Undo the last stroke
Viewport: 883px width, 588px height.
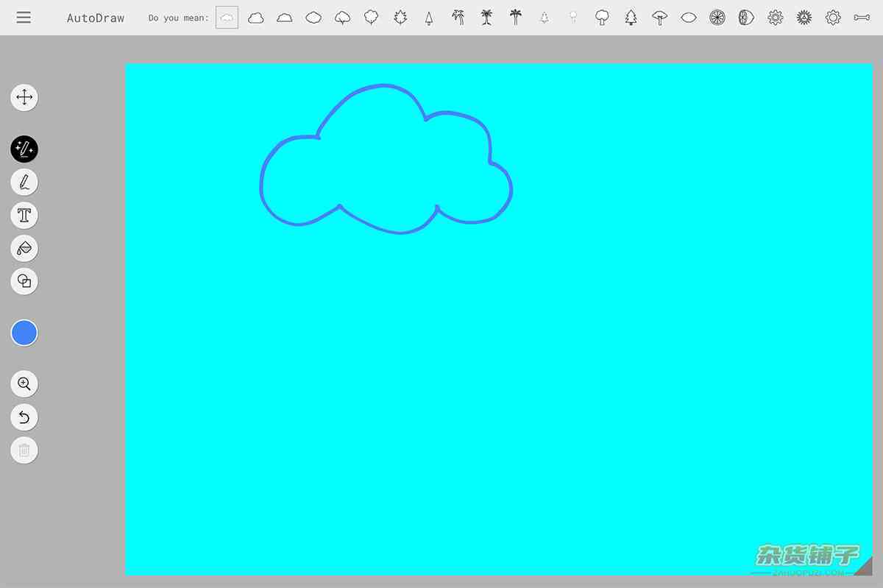point(24,417)
